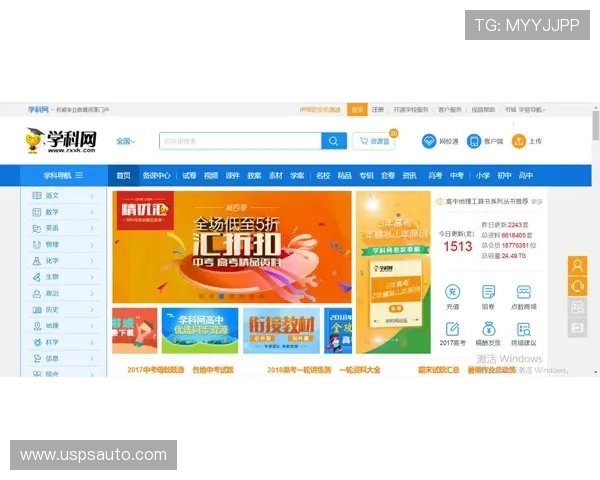This screenshot has width=600, height=480.
Task: Click the 组卷 paper icon
Action: tap(488, 292)
